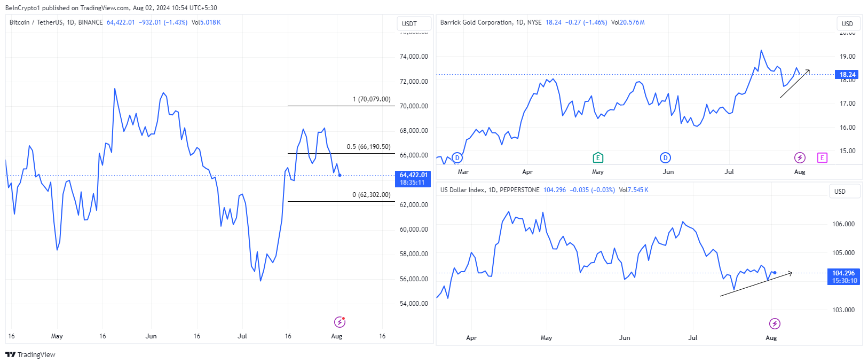Screen dimensions: 868x364
Task: Click the lightning icon on Barrick Gold chart
Action: click(800, 157)
